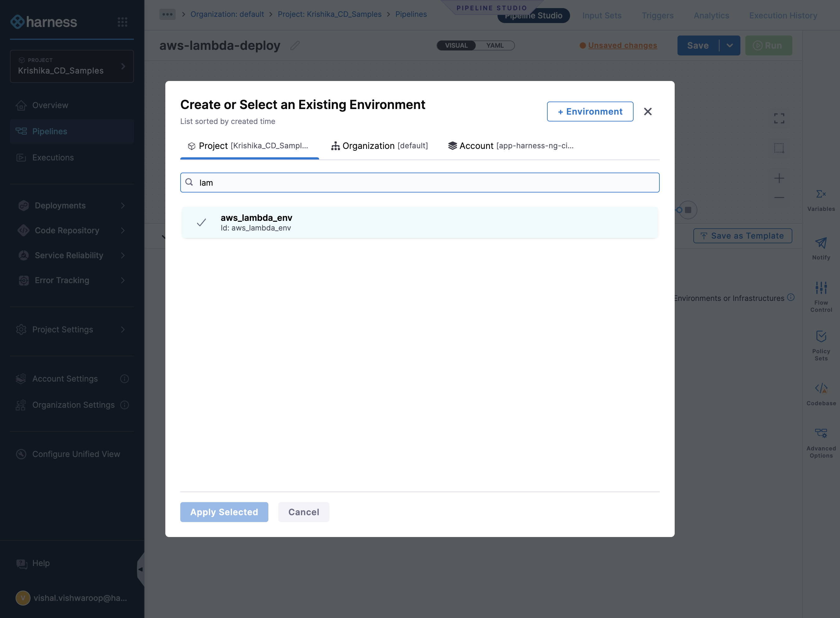This screenshot has width=840, height=618.
Task: Select the aws_lambda_env environment row
Action: (x=419, y=223)
